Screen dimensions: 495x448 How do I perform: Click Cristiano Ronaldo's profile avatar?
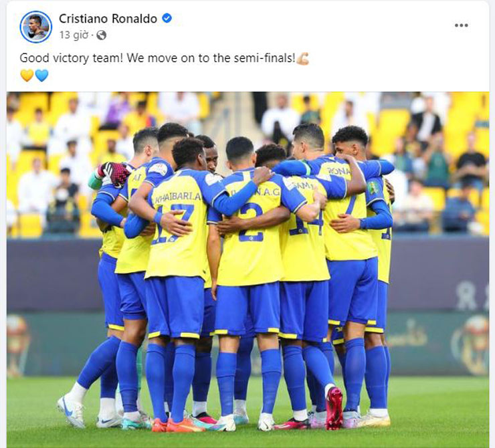(x=35, y=27)
